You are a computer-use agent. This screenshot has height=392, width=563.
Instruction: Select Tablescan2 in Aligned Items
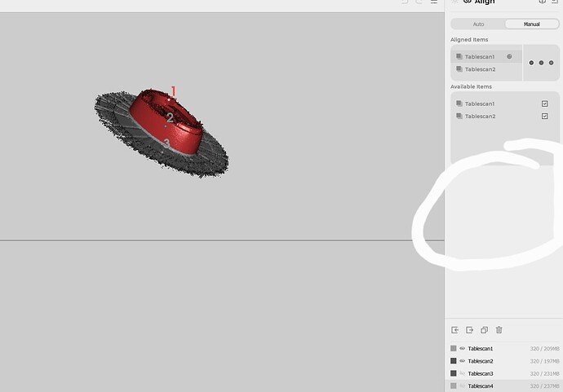(480, 69)
